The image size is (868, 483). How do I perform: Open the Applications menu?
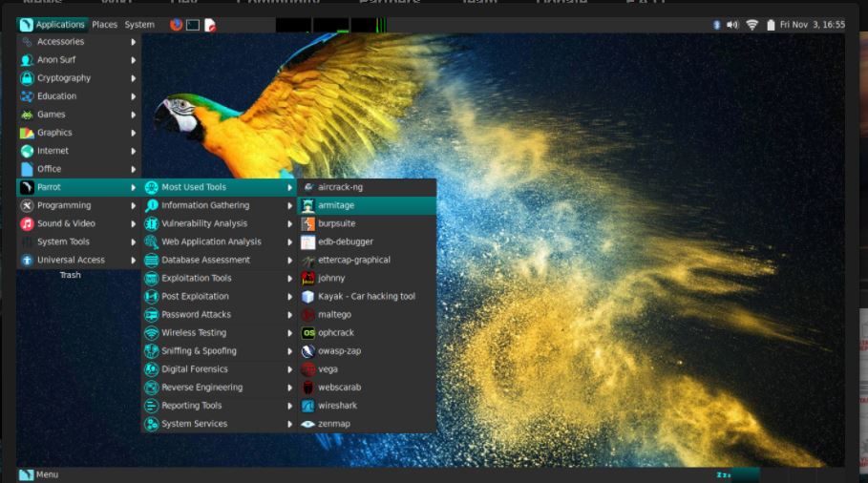[53, 25]
